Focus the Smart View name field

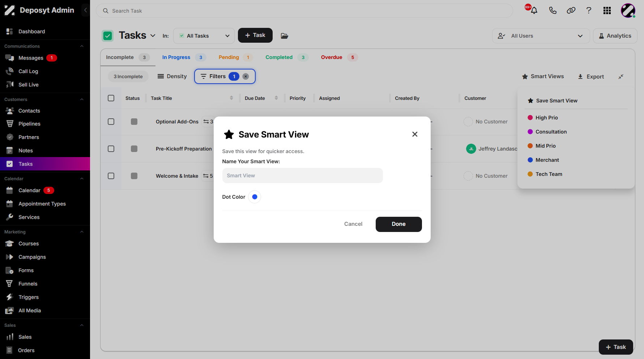tap(302, 176)
